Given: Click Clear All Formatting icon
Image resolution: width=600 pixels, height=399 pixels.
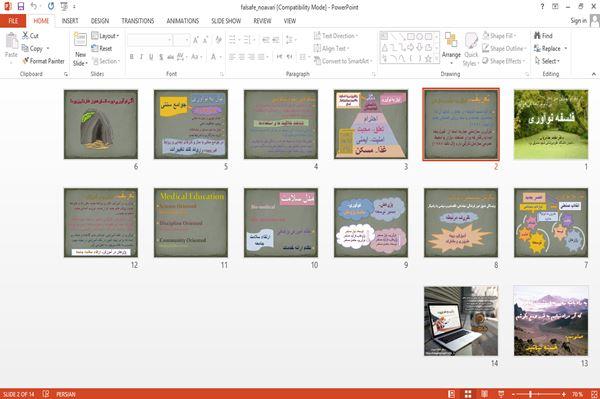Looking at the screenshot, I should coord(218,40).
